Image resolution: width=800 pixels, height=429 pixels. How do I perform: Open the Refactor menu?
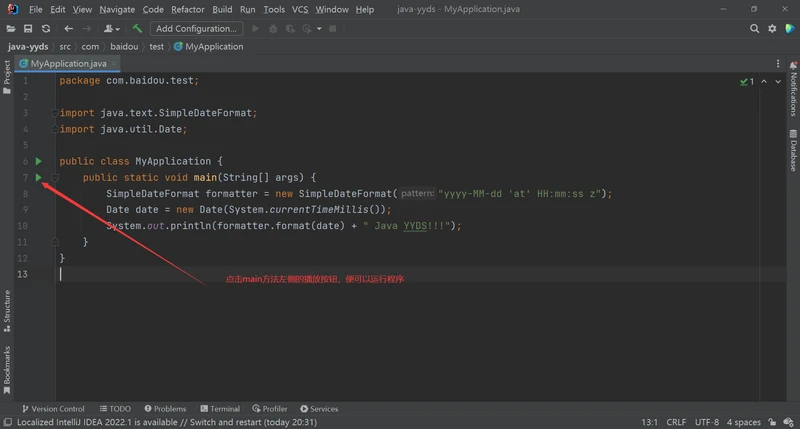click(188, 9)
